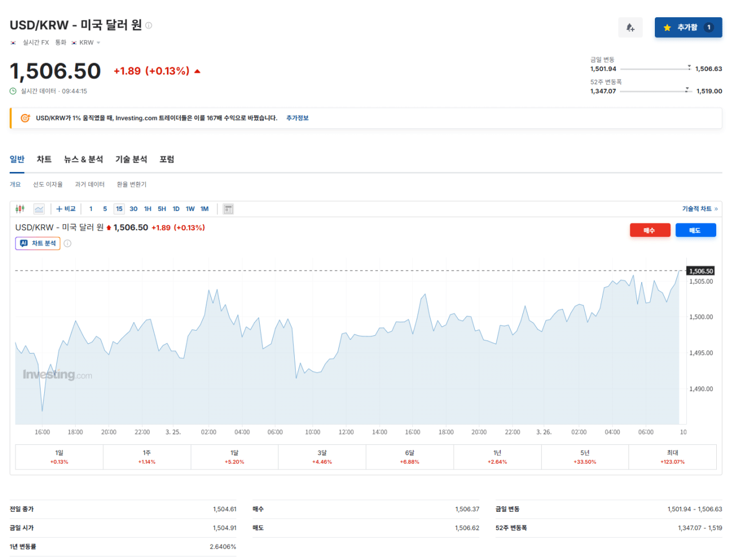Select the 1년 period performance cell

[497, 457]
